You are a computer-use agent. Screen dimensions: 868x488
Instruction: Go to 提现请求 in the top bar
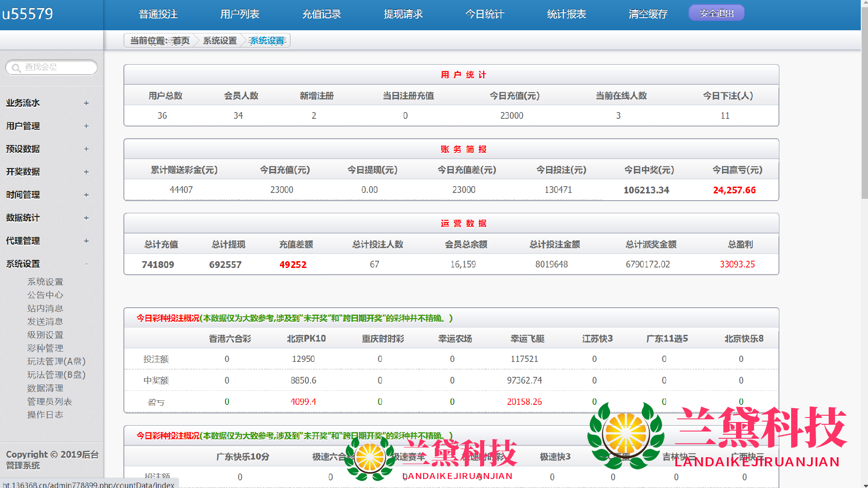click(x=403, y=14)
